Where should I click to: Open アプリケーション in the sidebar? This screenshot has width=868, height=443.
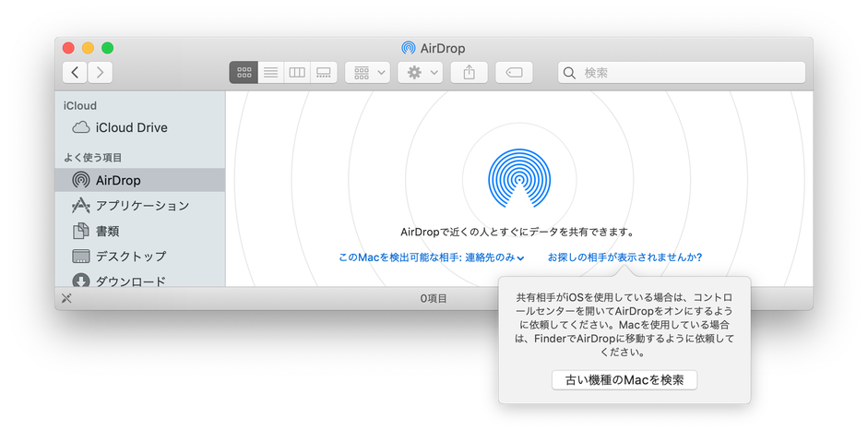click(139, 206)
